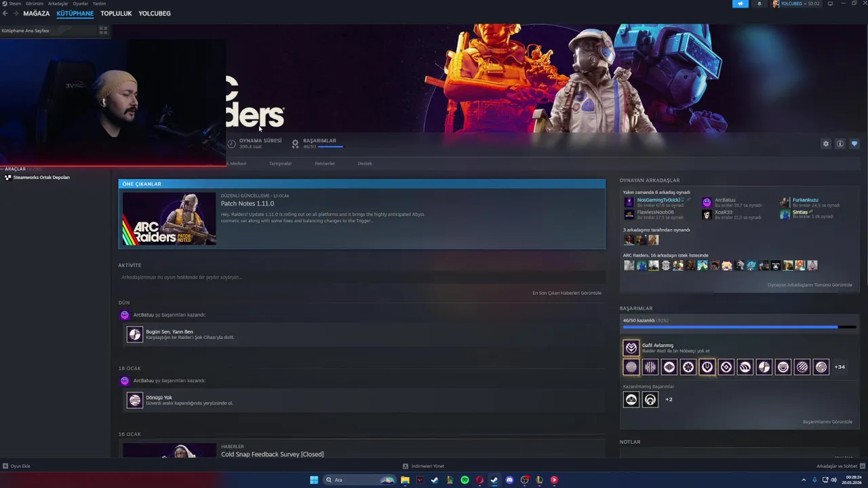Screen dimensions: 868x488
Task: Open first unearned achievement icon
Action: [x=631, y=399]
